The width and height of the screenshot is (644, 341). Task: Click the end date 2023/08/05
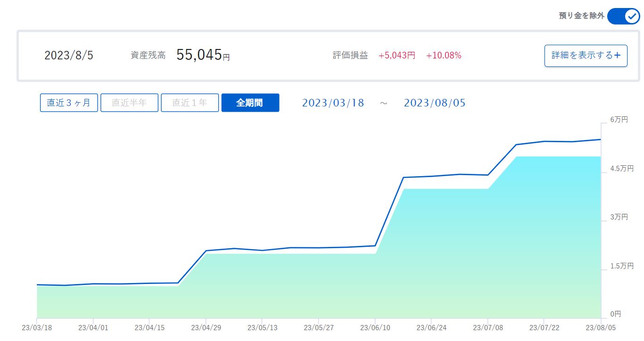point(435,103)
